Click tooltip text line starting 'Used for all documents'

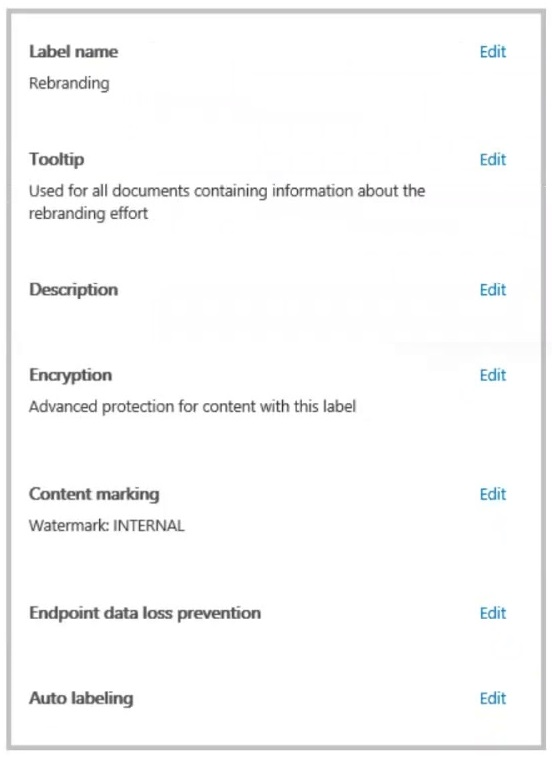[227, 191]
